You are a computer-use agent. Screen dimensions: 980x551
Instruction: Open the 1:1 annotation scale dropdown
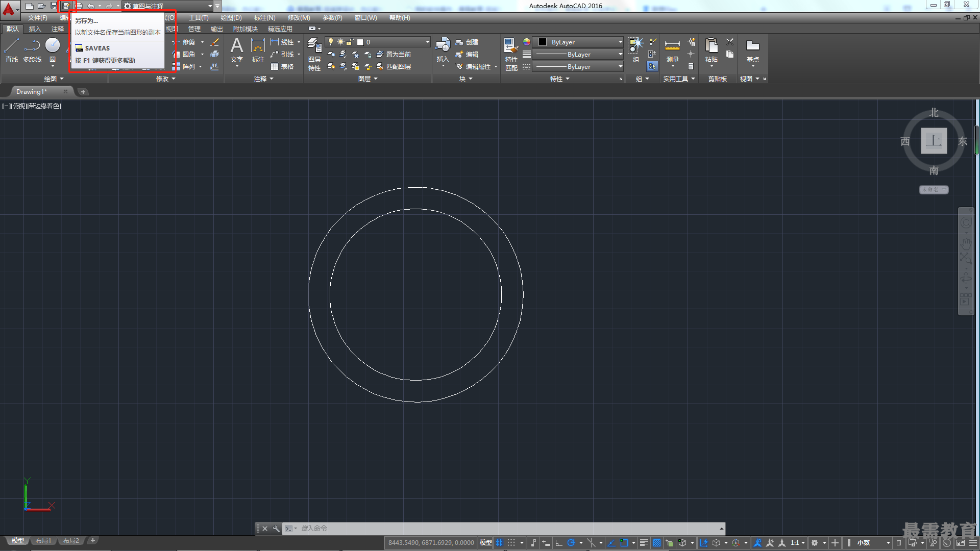click(x=798, y=543)
